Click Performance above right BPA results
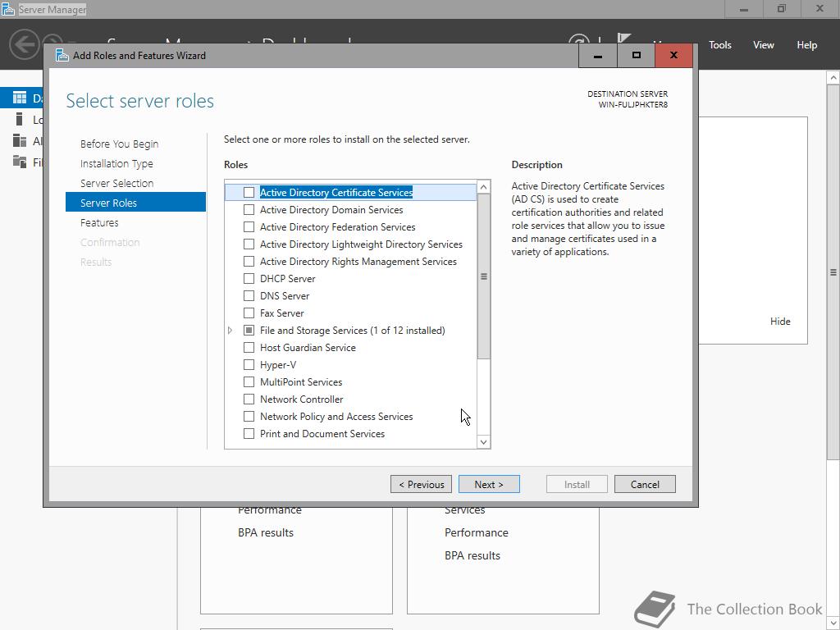 tap(477, 532)
